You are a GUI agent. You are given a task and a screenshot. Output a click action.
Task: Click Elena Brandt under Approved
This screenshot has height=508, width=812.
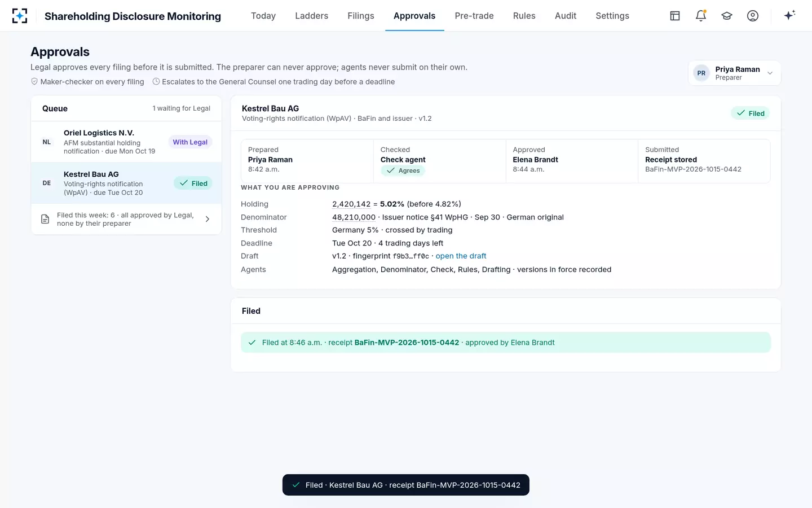pyautogui.click(x=535, y=160)
